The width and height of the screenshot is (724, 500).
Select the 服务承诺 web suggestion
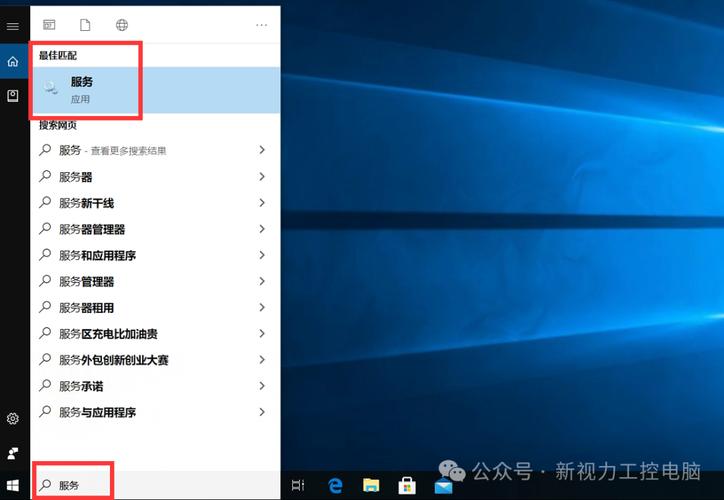click(x=155, y=386)
